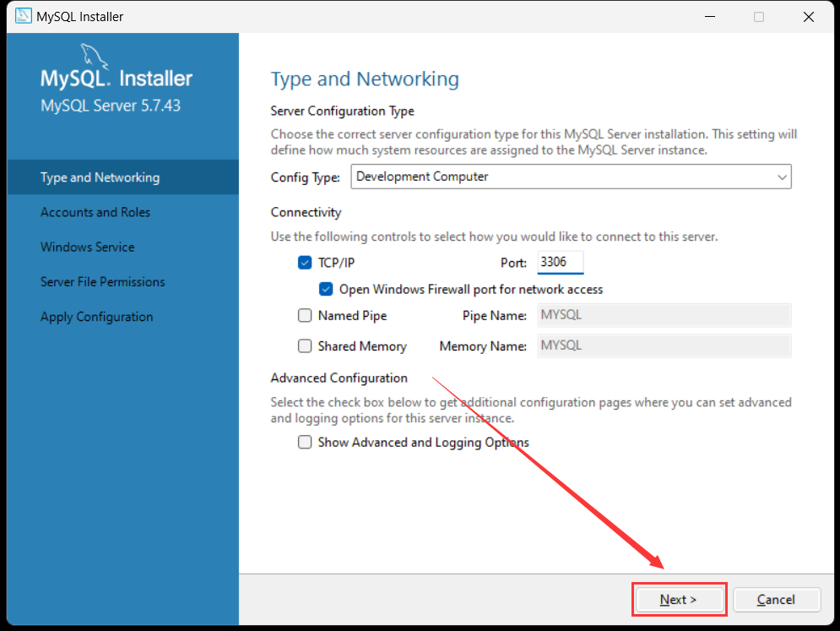The width and height of the screenshot is (840, 631).
Task: Open the Config Type dropdown
Action: [571, 177]
